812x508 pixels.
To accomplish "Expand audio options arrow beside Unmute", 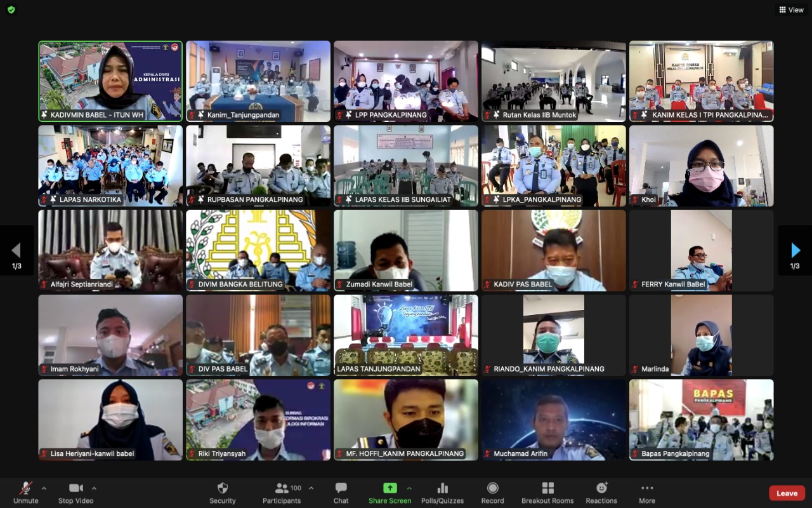I will (44, 488).
